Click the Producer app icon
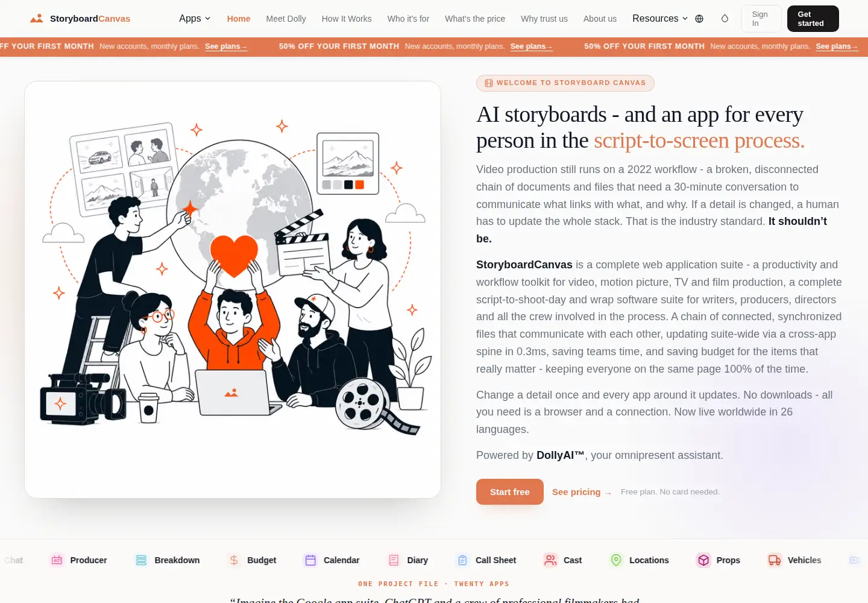Image resolution: width=868 pixels, height=603 pixels. click(57, 560)
